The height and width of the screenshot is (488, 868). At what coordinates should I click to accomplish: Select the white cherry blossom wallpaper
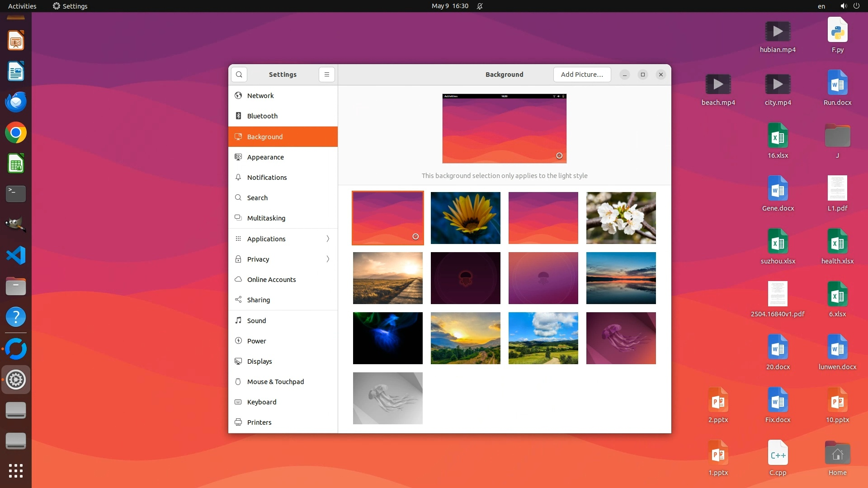(621, 218)
